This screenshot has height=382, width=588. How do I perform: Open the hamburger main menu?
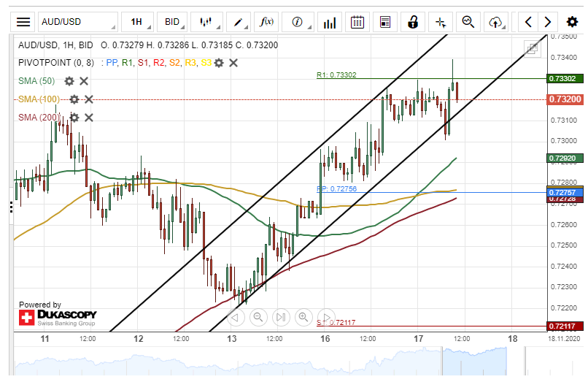[x=23, y=22]
